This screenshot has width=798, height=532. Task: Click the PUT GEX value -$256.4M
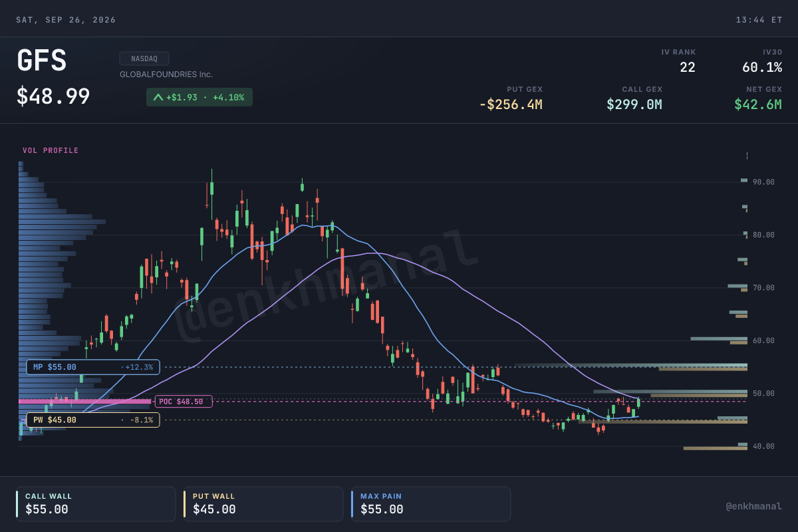point(511,104)
